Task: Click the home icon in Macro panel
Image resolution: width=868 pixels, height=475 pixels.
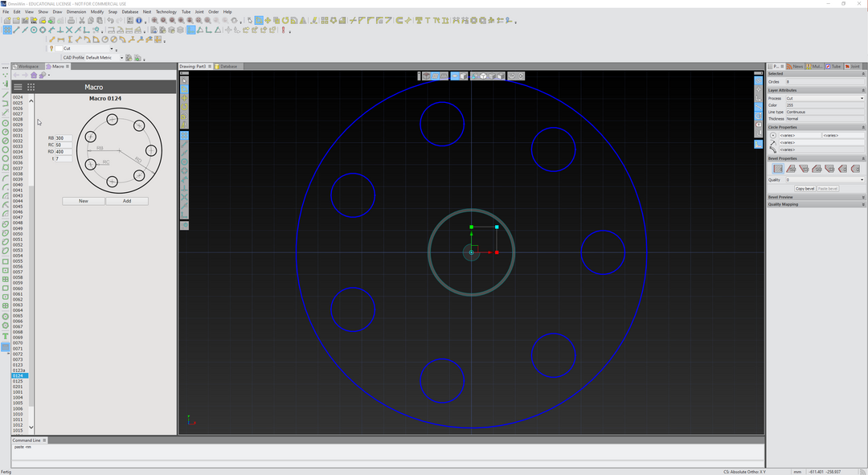Action: pyautogui.click(x=34, y=75)
